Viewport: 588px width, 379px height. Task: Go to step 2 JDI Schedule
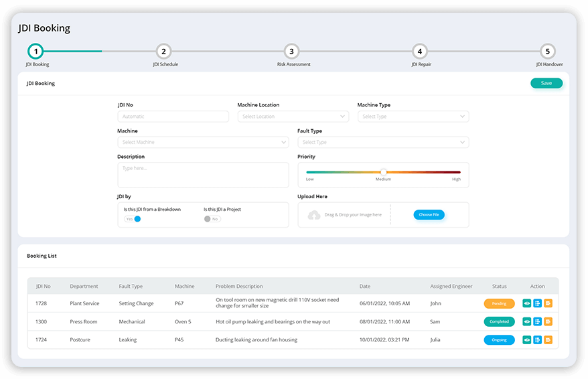163,52
